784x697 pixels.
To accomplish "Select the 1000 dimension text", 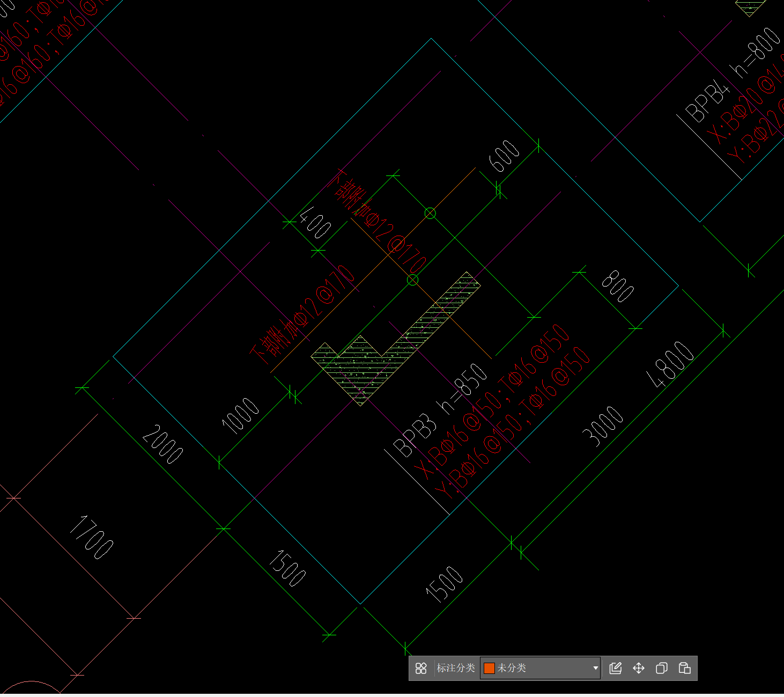I will coord(241,415).
